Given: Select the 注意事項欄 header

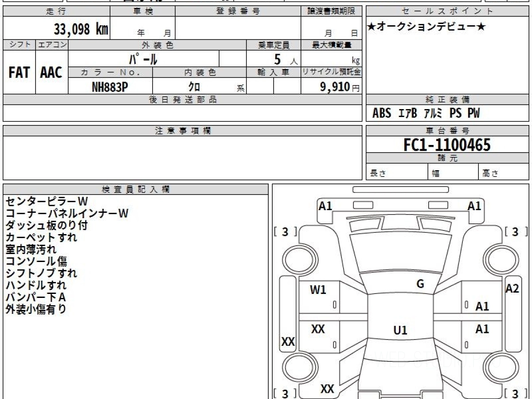Looking at the screenshot, I should 183,131.
